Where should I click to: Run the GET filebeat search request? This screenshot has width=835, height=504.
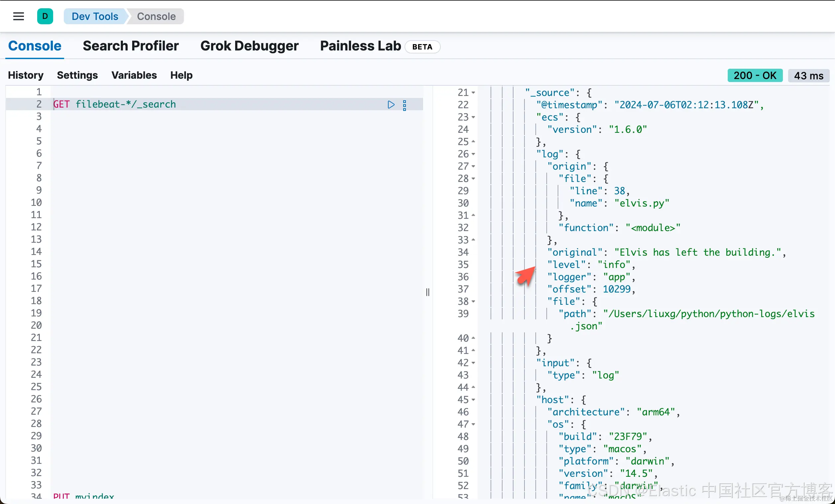[391, 105]
